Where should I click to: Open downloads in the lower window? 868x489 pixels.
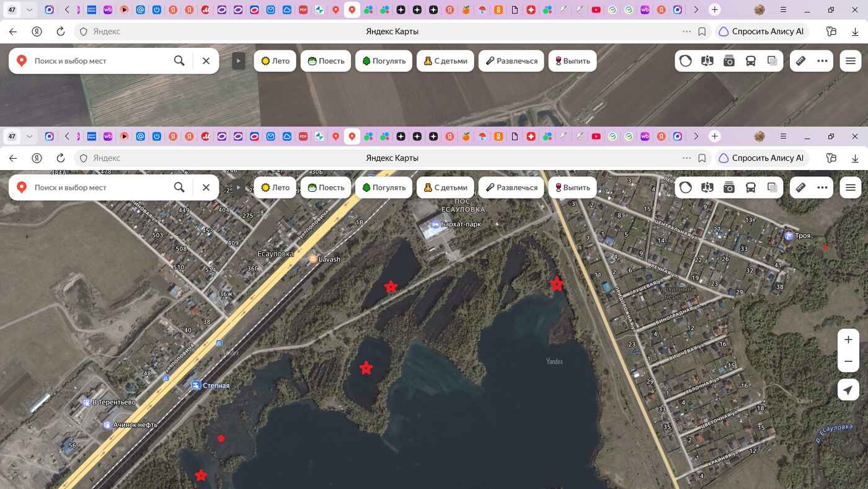point(855,158)
